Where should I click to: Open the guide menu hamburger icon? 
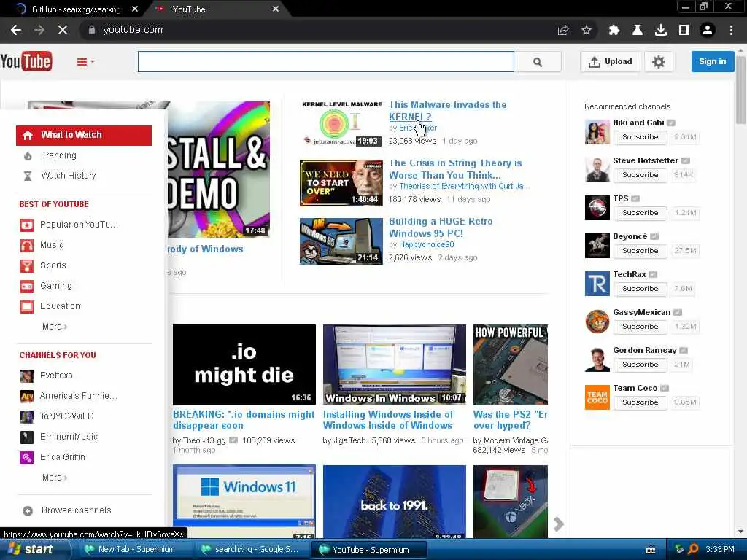[85, 61]
